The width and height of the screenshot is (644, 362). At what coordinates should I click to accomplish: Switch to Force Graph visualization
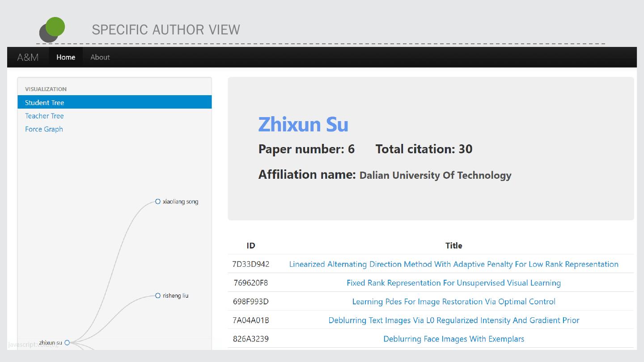coord(44,129)
